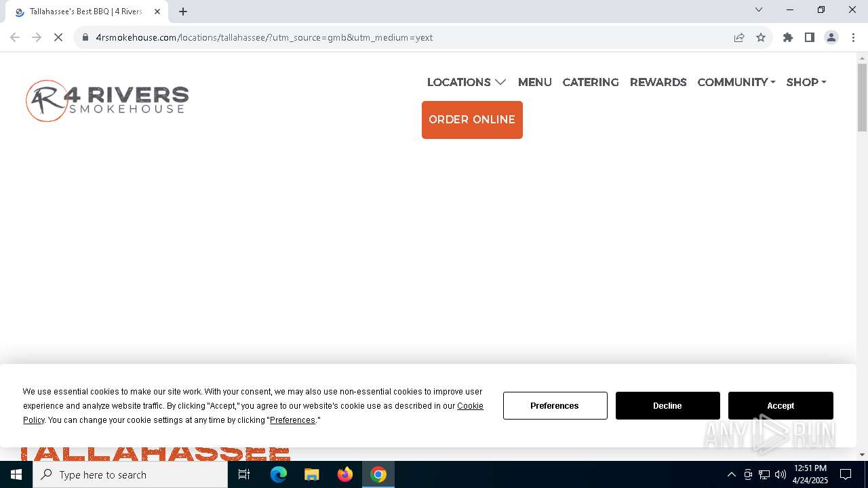
Task: Open tab search chevron
Action: [x=759, y=9]
